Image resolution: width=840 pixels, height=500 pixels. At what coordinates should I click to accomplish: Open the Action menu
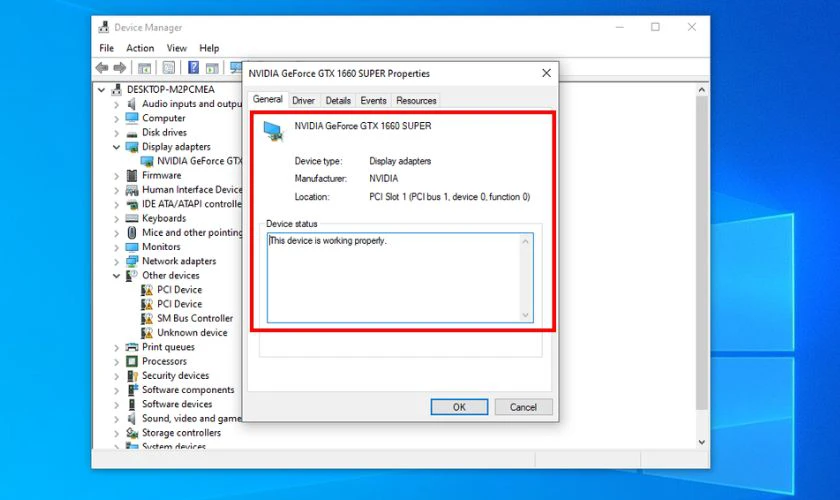click(140, 48)
